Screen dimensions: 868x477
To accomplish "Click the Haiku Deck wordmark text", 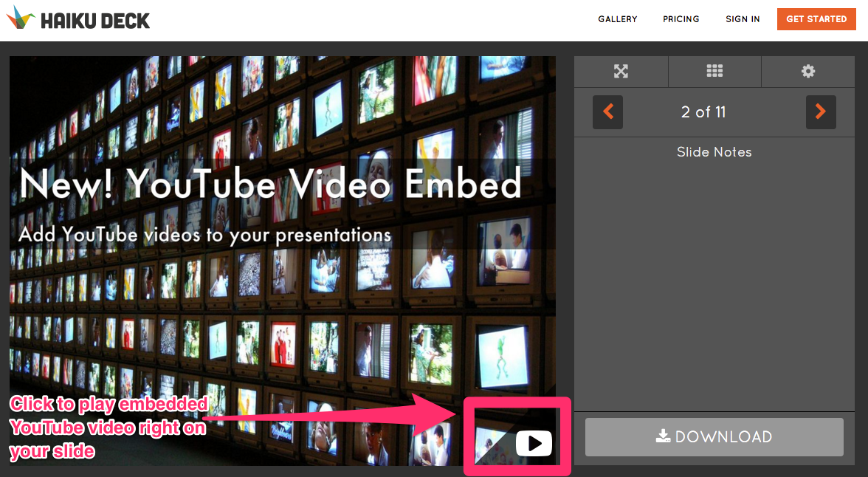I will tap(94, 18).
